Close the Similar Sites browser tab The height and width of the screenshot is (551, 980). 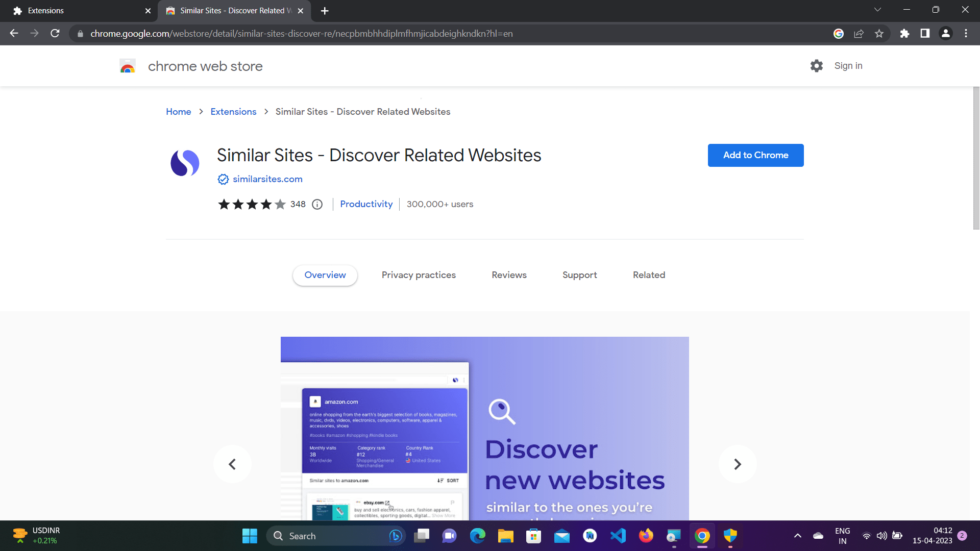tap(301, 11)
